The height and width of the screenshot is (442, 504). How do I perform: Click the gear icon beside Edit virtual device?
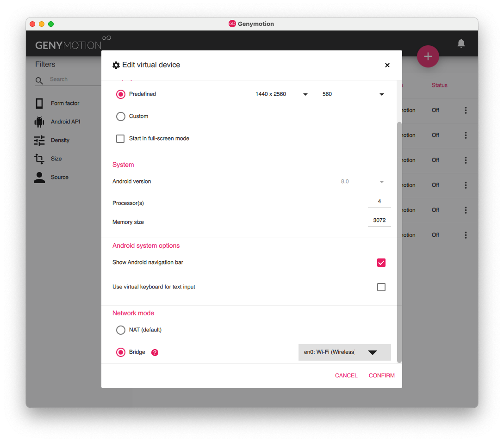(116, 65)
